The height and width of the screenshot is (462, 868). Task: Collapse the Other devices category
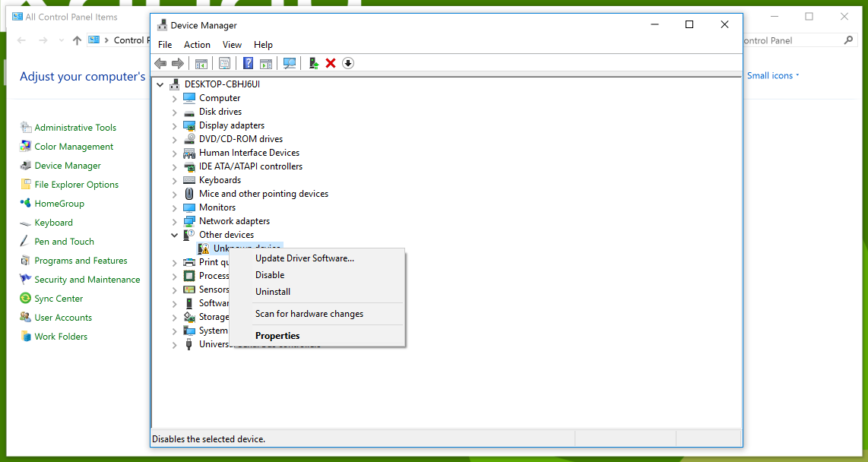(174, 235)
